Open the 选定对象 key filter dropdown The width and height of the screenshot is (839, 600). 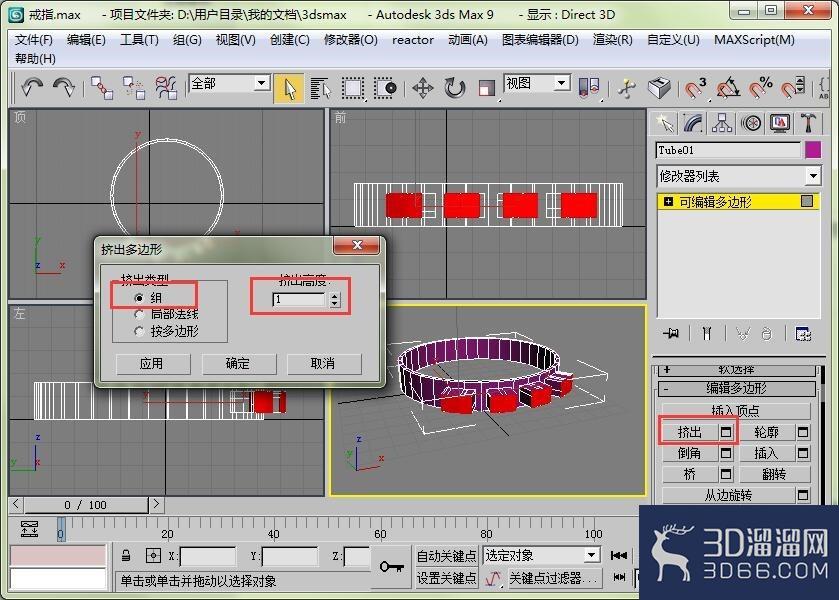tap(591, 556)
